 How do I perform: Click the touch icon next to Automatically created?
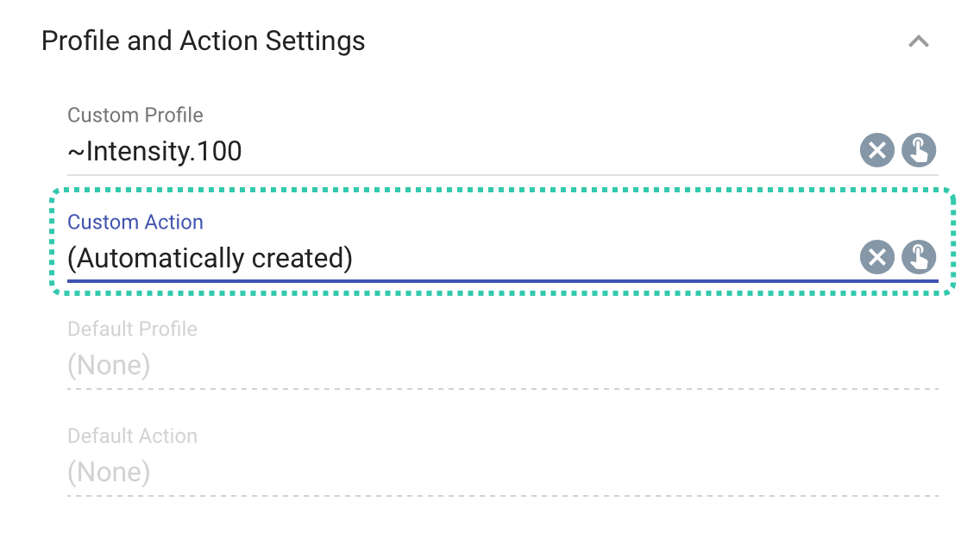coord(918,257)
